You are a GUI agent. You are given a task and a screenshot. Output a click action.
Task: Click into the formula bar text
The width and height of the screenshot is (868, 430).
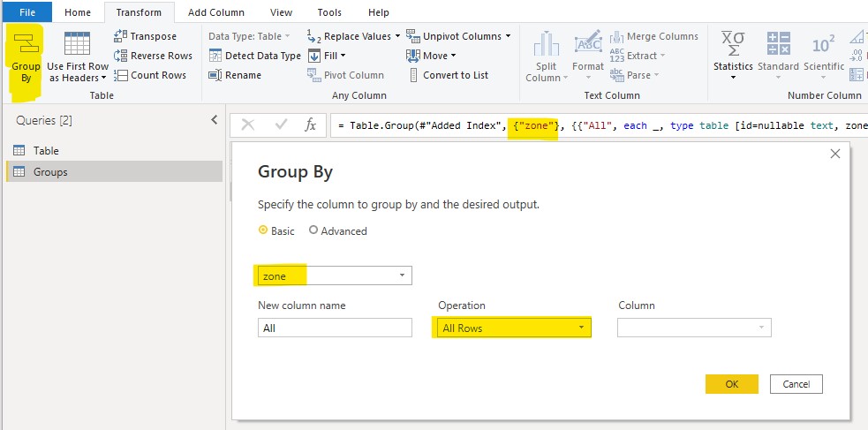(599, 125)
